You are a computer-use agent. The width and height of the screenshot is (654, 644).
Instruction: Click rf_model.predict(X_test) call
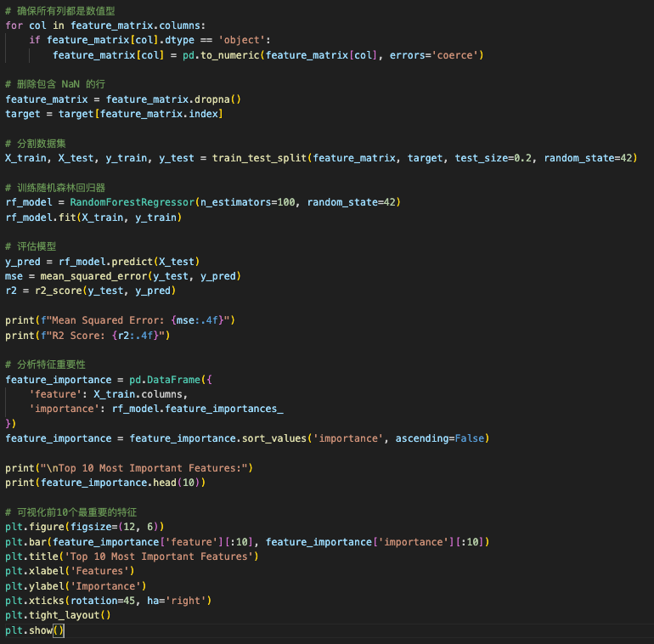tap(129, 262)
